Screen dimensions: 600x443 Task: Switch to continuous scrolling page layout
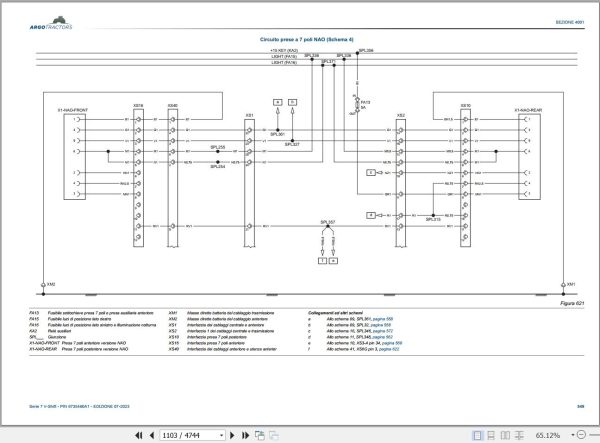tap(491, 435)
